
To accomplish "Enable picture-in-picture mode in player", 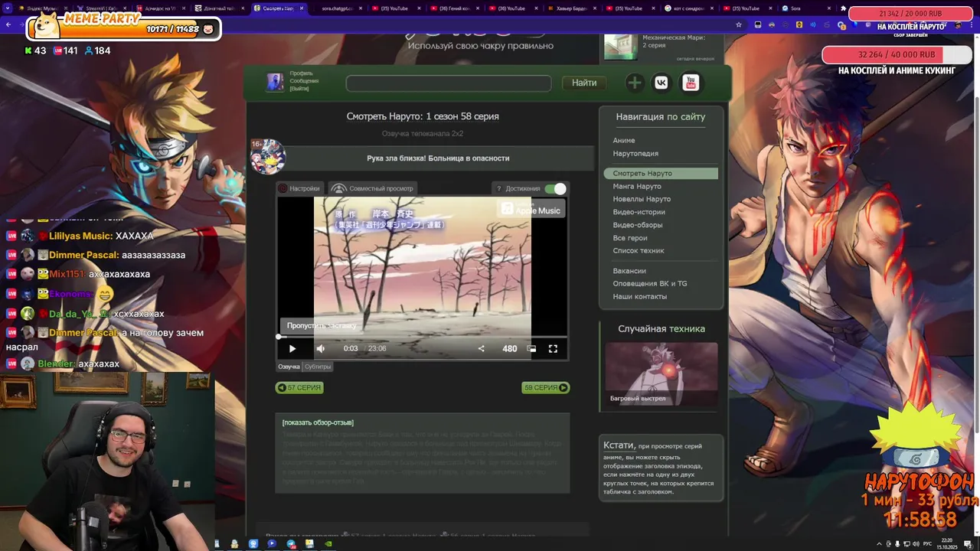I will click(531, 348).
